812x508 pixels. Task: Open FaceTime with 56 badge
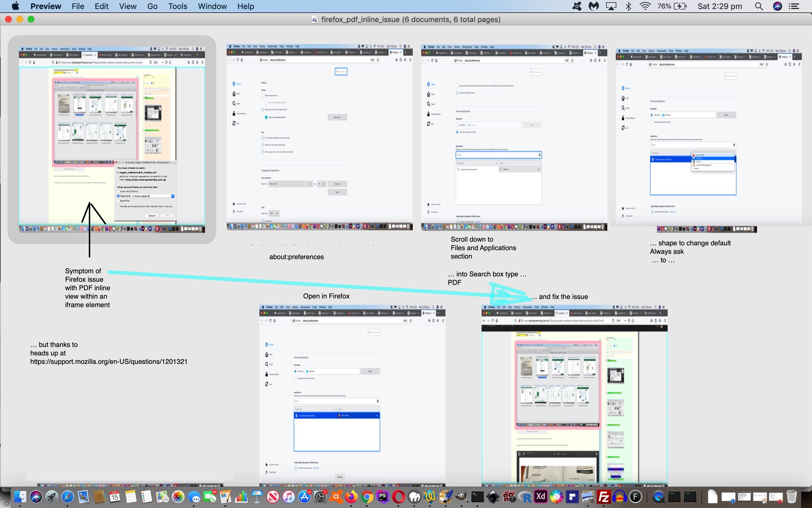click(210, 497)
